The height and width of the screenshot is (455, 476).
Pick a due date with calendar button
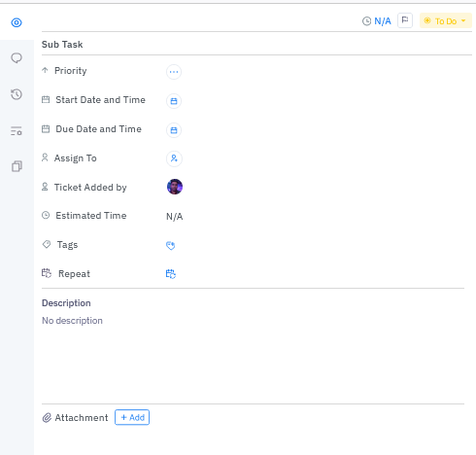click(x=174, y=130)
